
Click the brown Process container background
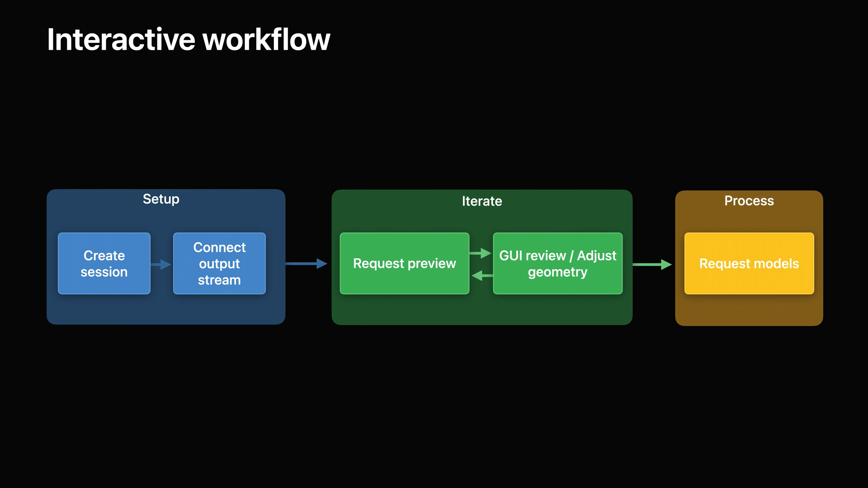(x=749, y=311)
